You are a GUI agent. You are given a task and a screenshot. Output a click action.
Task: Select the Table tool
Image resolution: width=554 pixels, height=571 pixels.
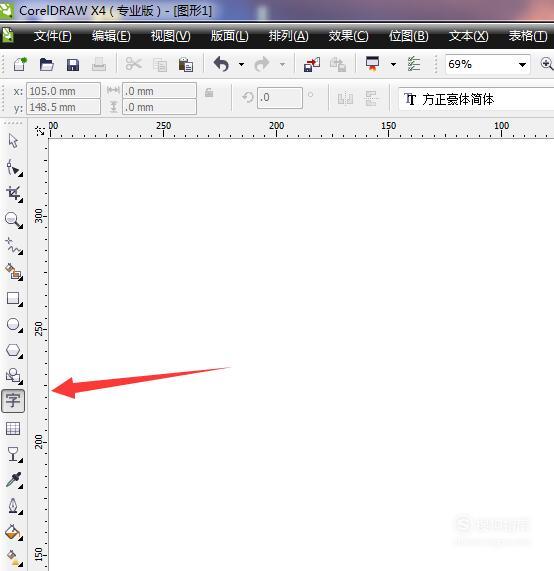pyautogui.click(x=13, y=429)
